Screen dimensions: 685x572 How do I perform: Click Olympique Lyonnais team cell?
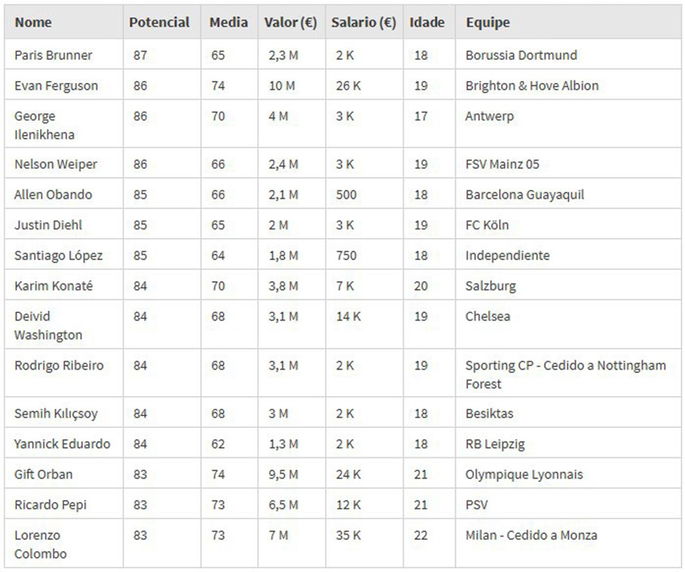click(524, 474)
